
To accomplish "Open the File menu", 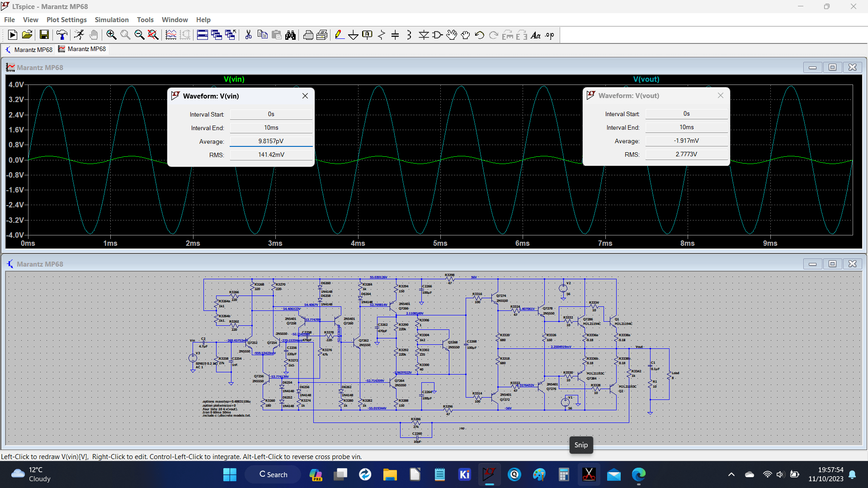I will tap(9, 20).
